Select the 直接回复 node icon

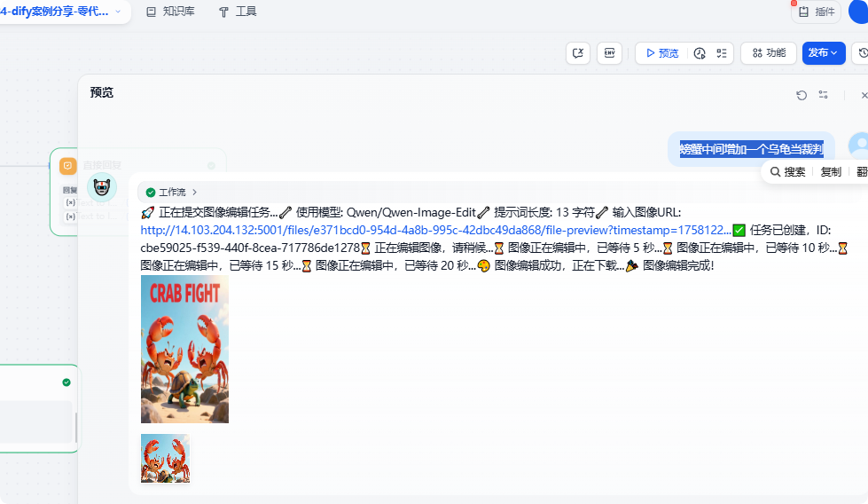click(67, 165)
